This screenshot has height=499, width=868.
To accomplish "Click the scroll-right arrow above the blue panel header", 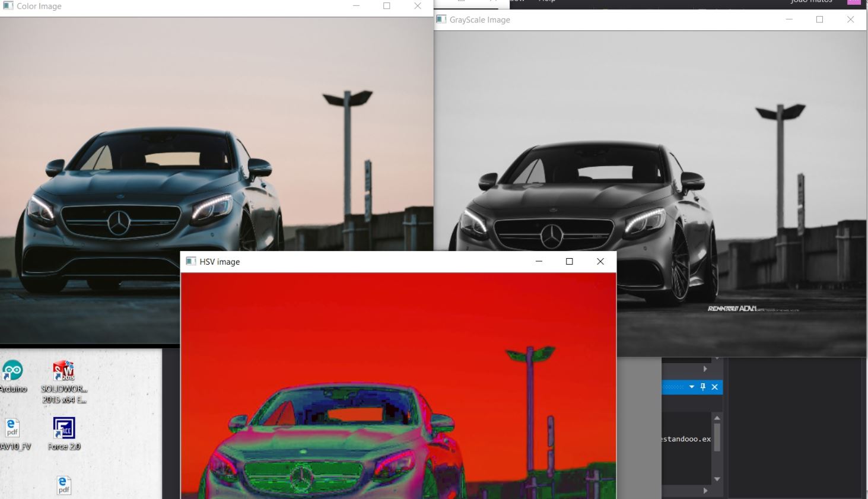I will 705,368.
